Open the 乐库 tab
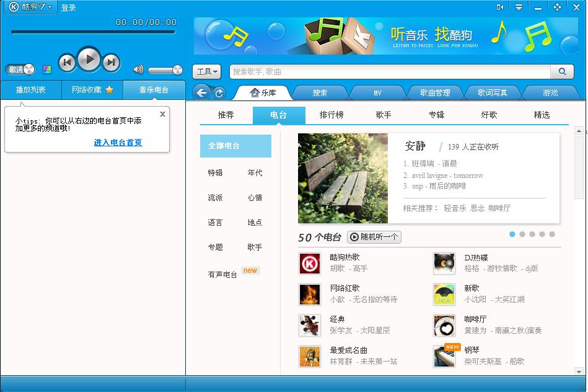Image resolution: width=588 pixels, height=392 pixels. click(263, 93)
